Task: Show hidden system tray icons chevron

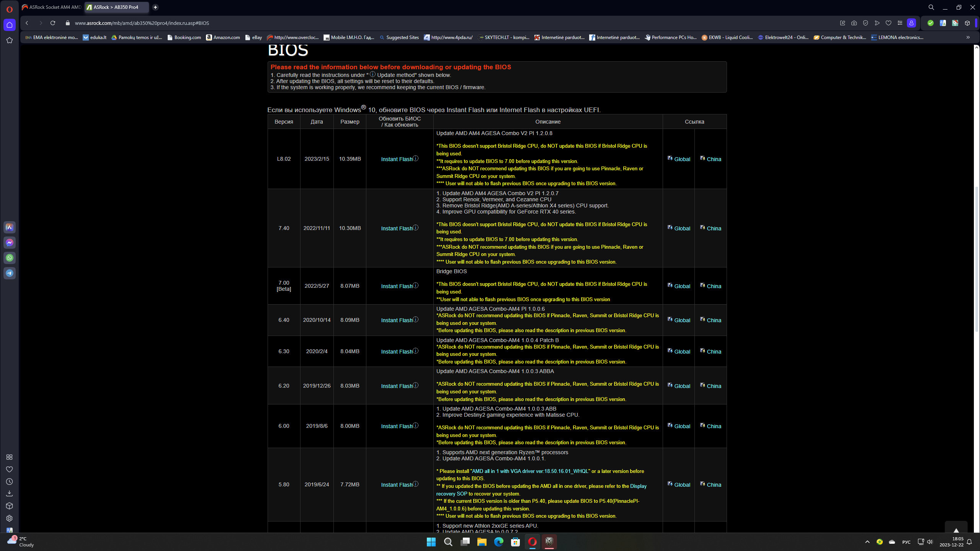Action: [867, 542]
